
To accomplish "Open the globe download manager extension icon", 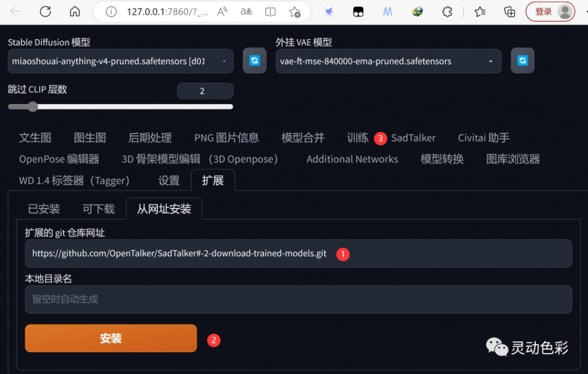I will pyautogui.click(x=417, y=12).
